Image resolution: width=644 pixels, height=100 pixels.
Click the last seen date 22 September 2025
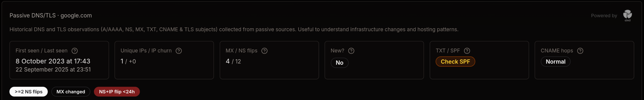(x=53, y=70)
